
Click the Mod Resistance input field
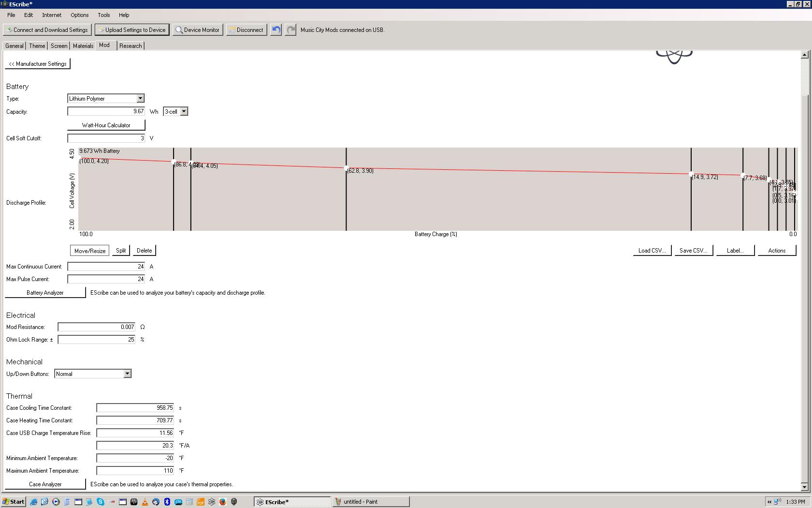[x=96, y=327]
